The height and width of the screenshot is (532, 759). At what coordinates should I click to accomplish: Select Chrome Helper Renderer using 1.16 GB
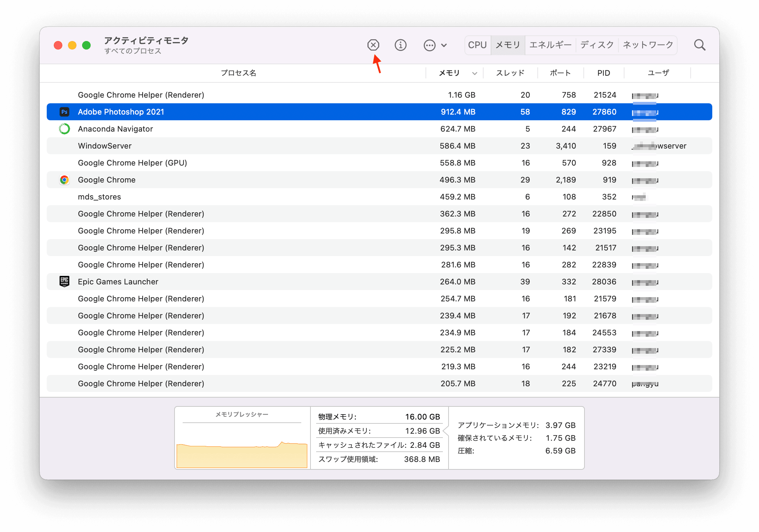click(x=379, y=95)
